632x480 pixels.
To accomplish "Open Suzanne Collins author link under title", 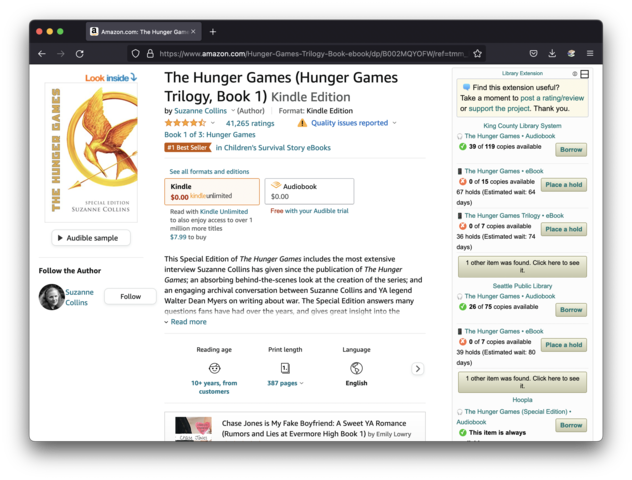I will coord(200,110).
